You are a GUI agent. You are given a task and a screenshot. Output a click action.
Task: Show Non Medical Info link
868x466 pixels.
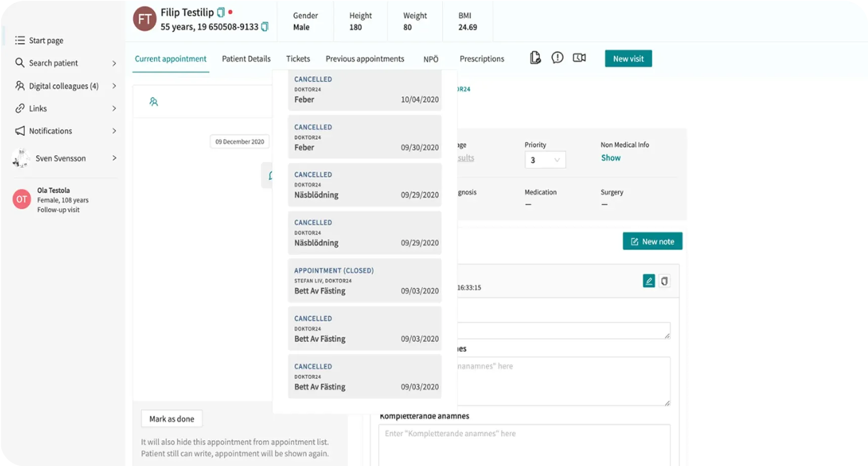coord(610,158)
